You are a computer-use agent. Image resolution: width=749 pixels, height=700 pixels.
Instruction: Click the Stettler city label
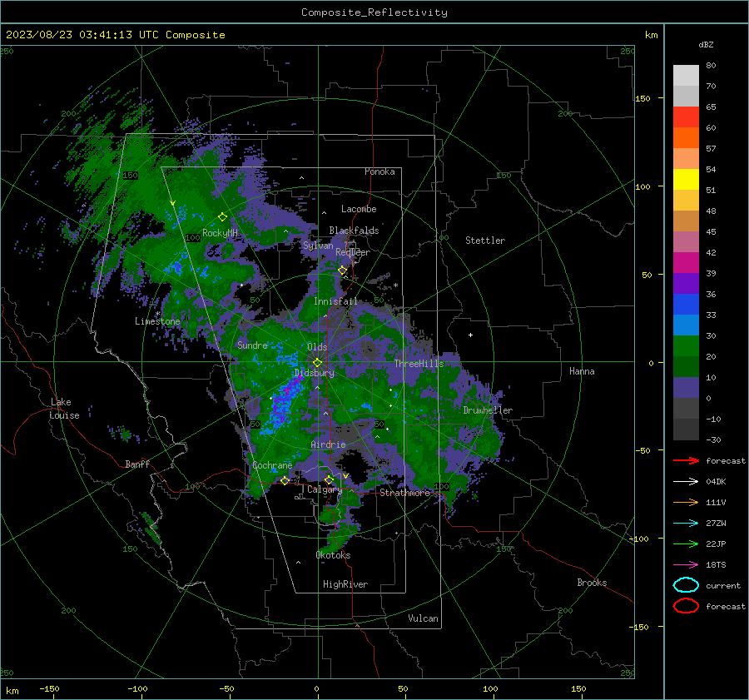(x=485, y=241)
